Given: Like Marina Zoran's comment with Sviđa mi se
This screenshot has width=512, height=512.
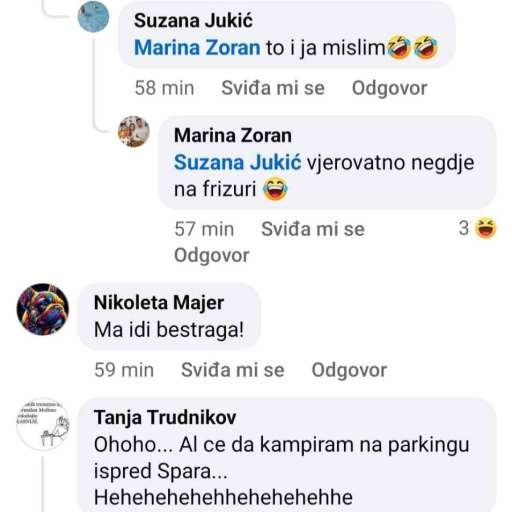Looking at the screenshot, I should pyautogui.click(x=313, y=229).
